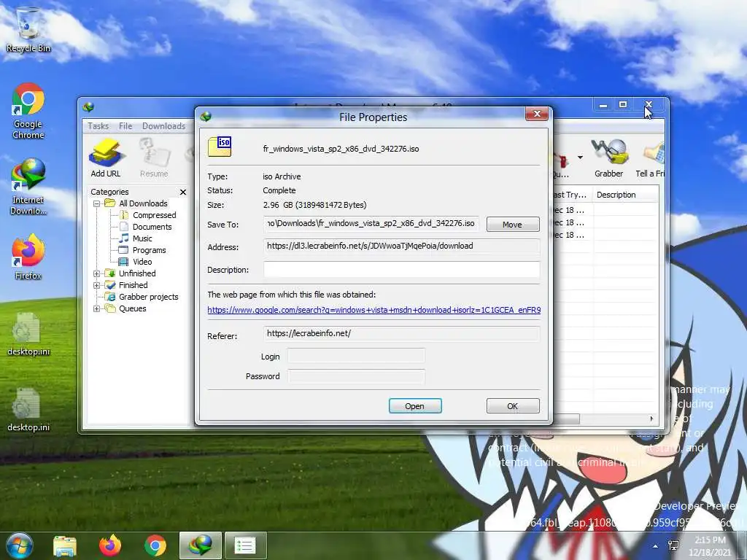
Task: Click right arrow of horizontal scrollbar
Action: point(651,419)
